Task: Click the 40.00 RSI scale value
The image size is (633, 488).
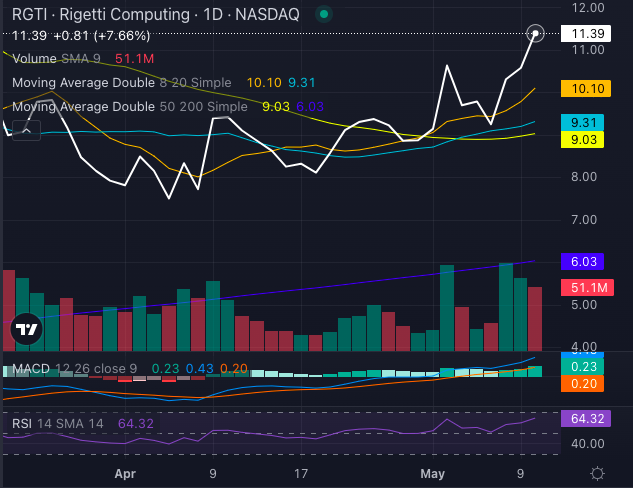Action: (x=588, y=444)
